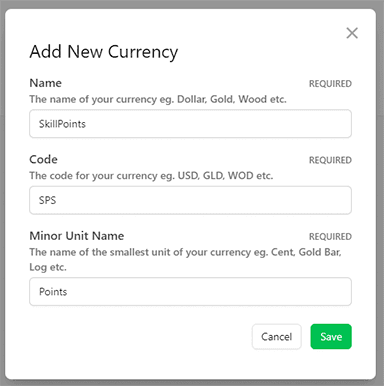384x387 pixels.
Task: Click the "Code" field label
Action: click(43, 159)
